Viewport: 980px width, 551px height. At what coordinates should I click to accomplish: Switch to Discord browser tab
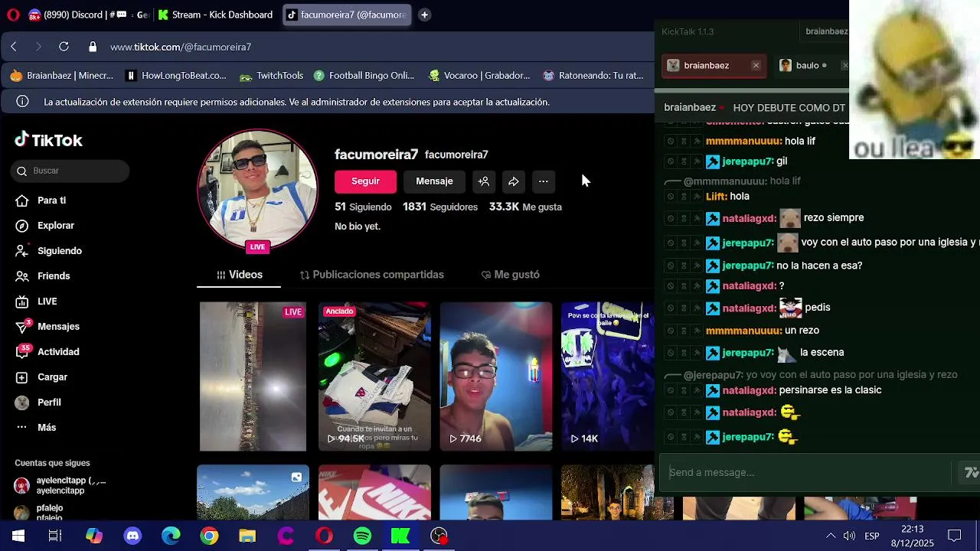[87, 15]
